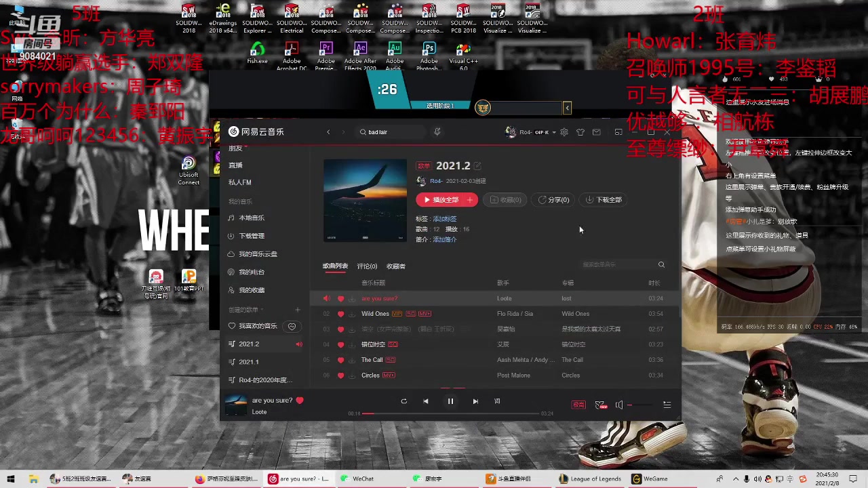868x488 pixels.
Task: Download Circles song icon
Action: click(x=351, y=375)
